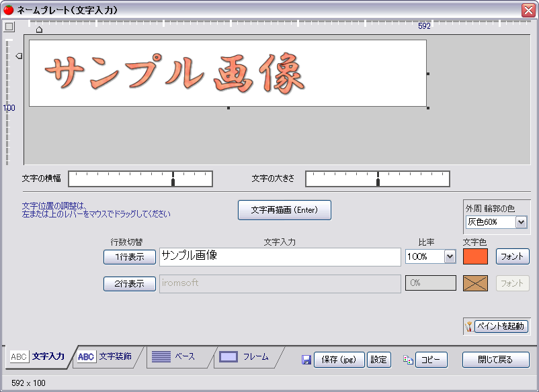The width and height of the screenshot is (539, 392).
Task: Click the disabled iromsoft second line field
Action: [x=280, y=283]
